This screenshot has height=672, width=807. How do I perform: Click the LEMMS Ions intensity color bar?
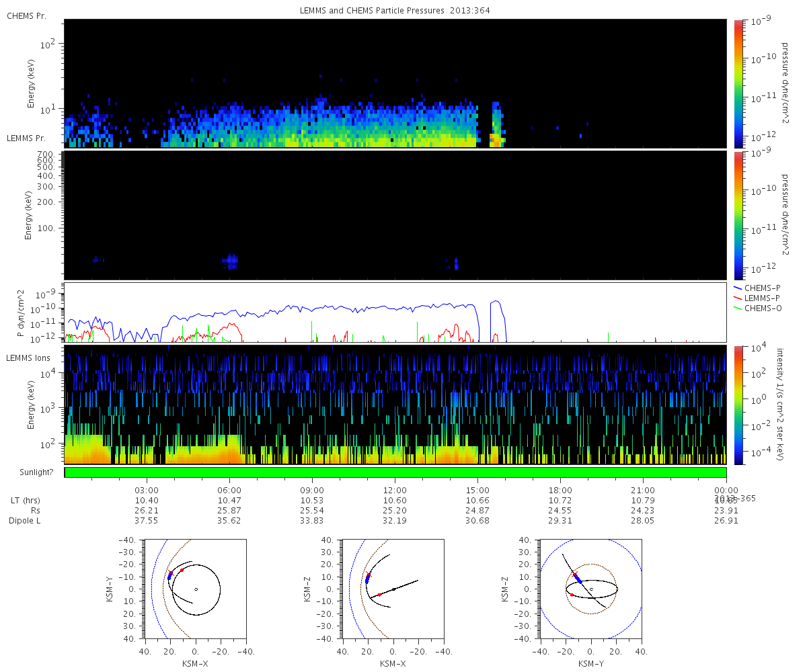[738, 405]
